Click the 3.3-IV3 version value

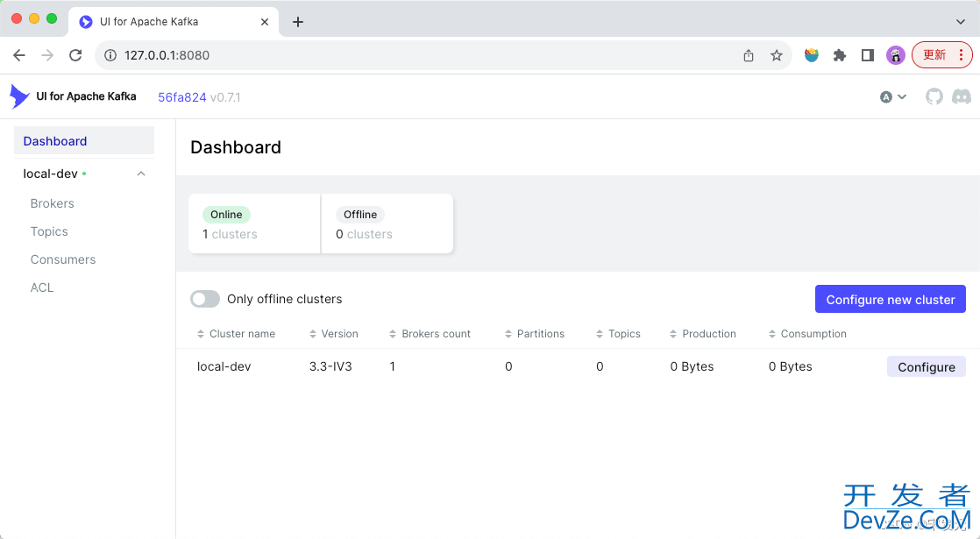[330, 366]
